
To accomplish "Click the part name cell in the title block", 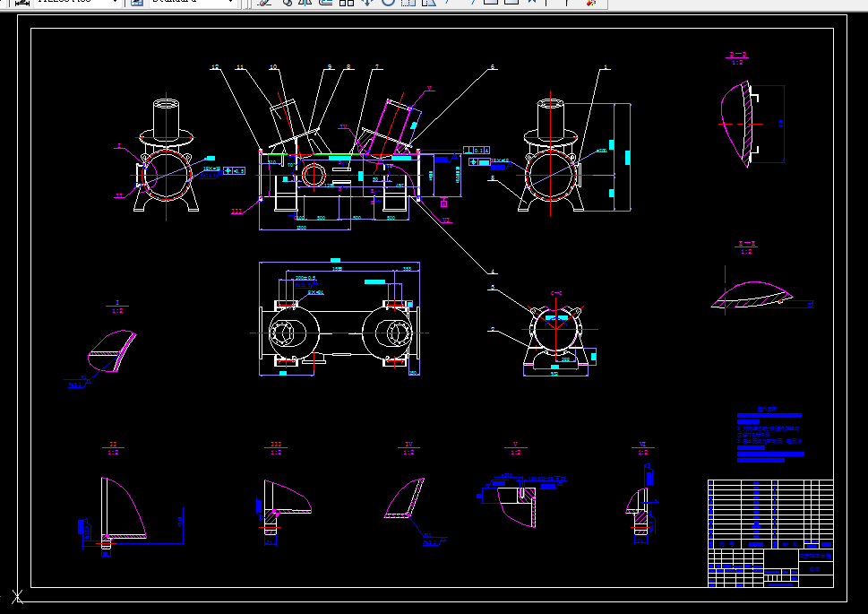I will click(x=815, y=569).
